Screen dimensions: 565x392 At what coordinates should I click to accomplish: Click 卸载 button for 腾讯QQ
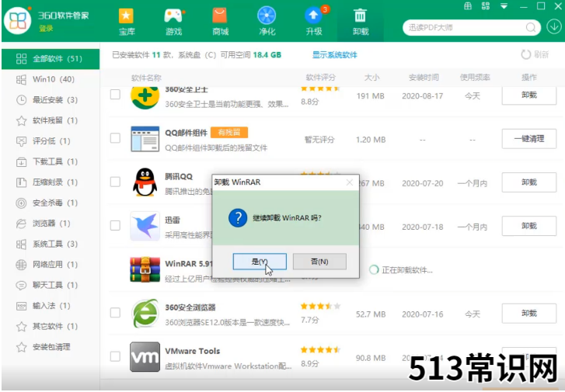click(529, 182)
